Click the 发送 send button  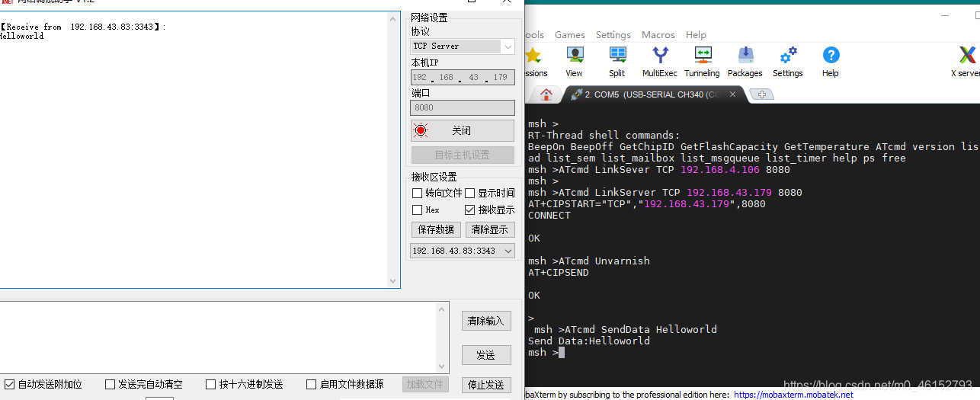[x=485, y=355]
